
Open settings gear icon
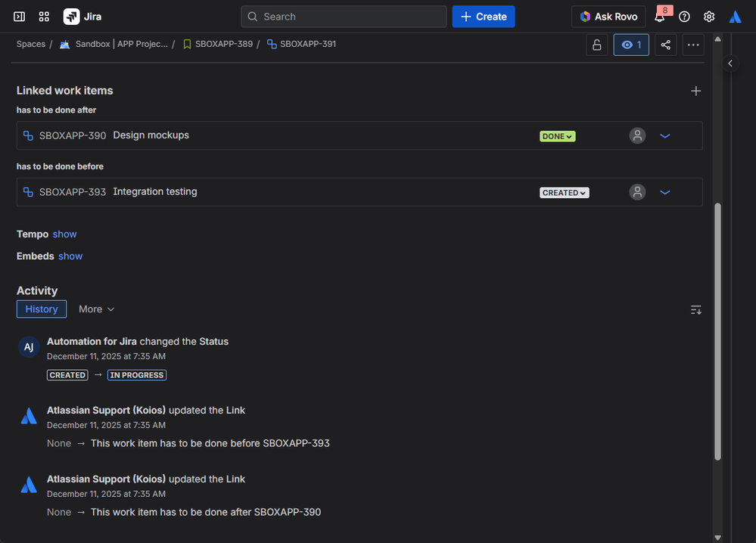pyautogui.click(x=709, y=17)
